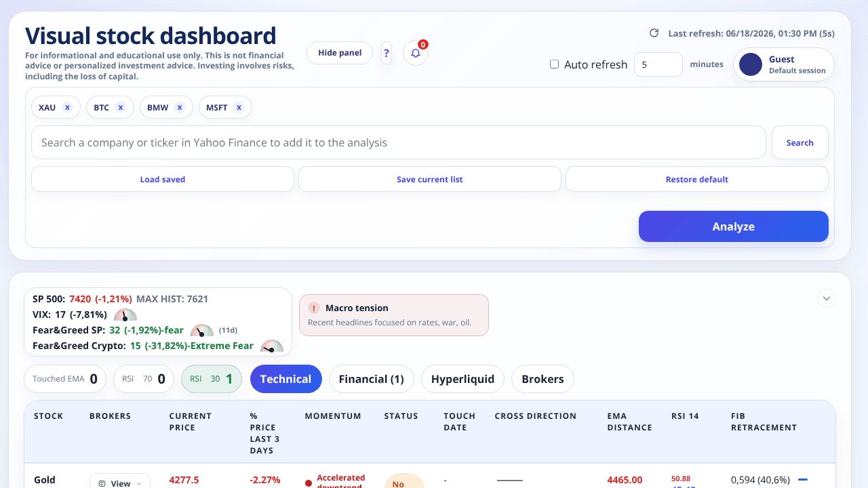Image resolution: width=868 pixels, height=488 pixels.
Task: Sort by FIB RETRACEMENT column header
Action: pyautogui.click(x=764, y=422)
